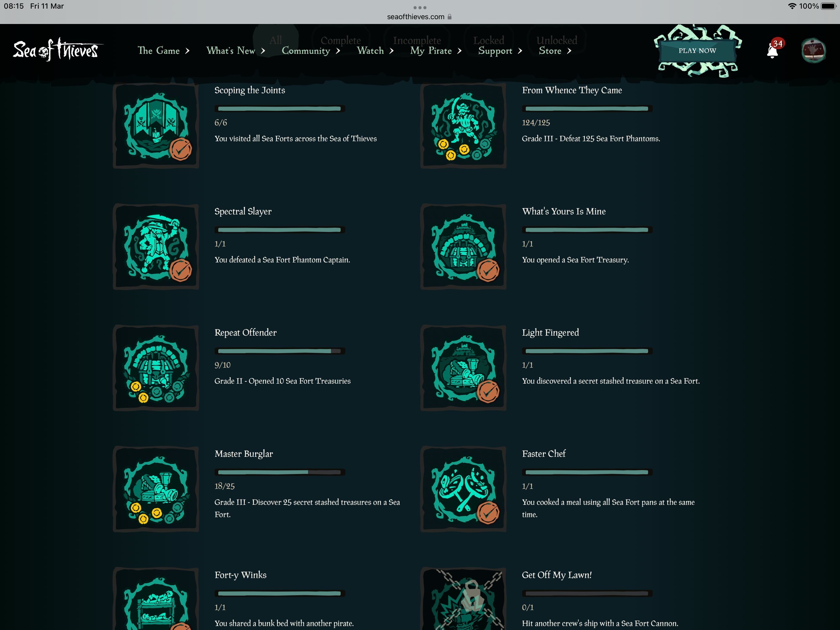Image resolution: width=840 pixels, height=630 pixels.
Task: Click the Master Burglar commendation badge
Action: point(156,489)
